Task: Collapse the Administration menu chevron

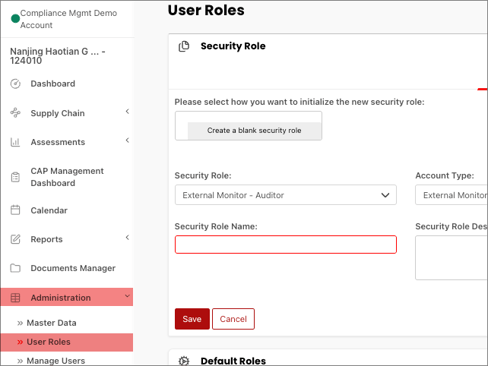Action: pos(127,296)
